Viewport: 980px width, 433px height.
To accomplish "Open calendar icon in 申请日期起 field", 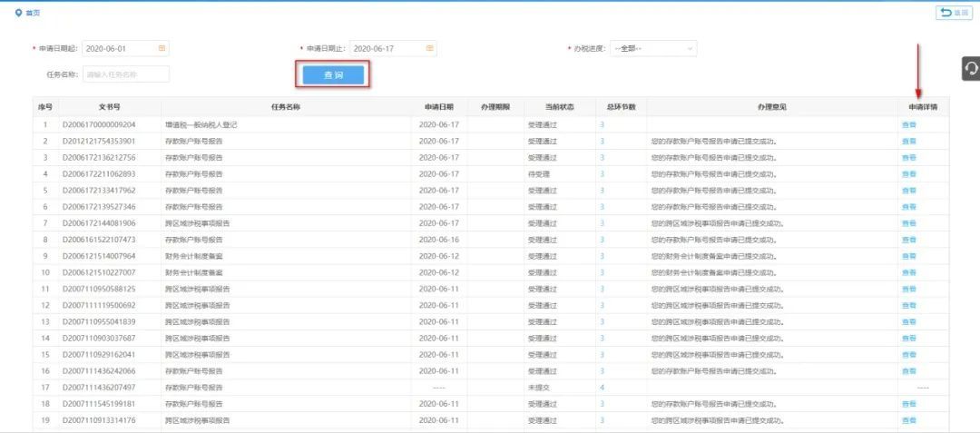I will click(162, 48).
